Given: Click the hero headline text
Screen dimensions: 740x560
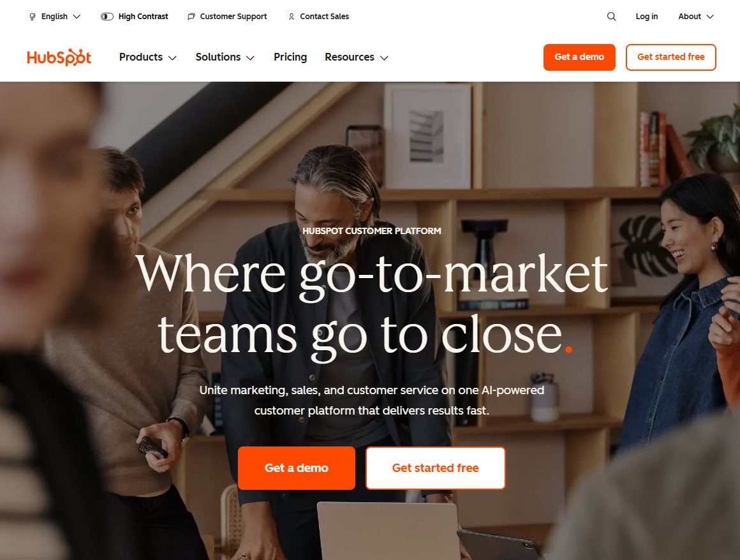Looking at the screenshot, I should (371, 304).
